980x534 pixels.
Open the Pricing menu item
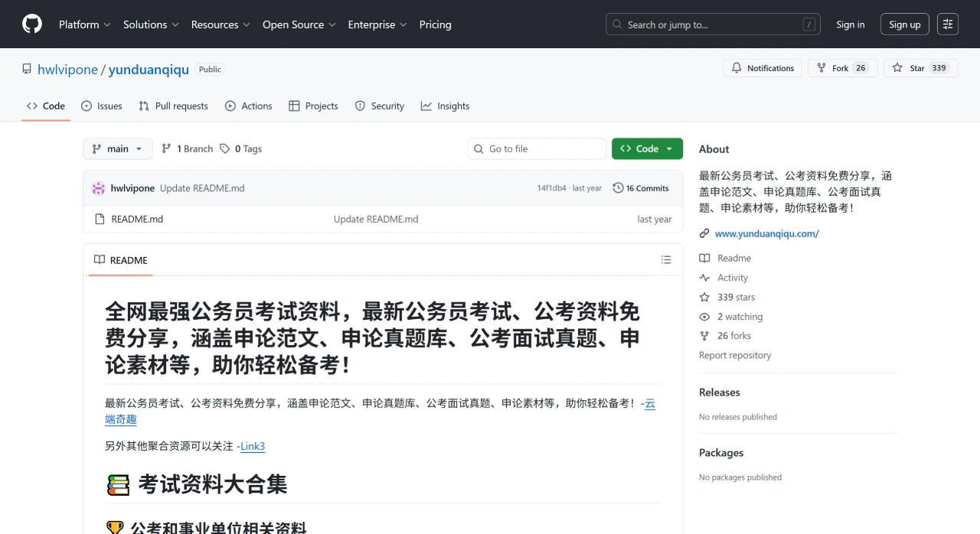[435, 24]
